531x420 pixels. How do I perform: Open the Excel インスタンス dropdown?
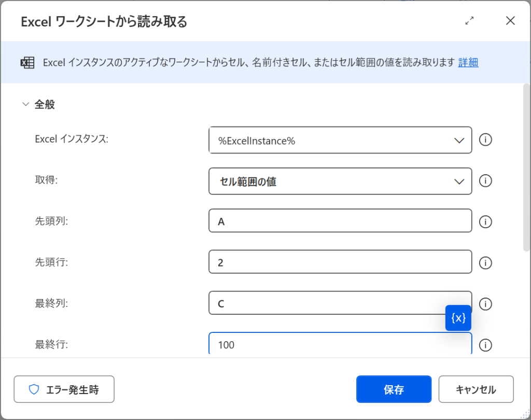(x=340, y=140)
